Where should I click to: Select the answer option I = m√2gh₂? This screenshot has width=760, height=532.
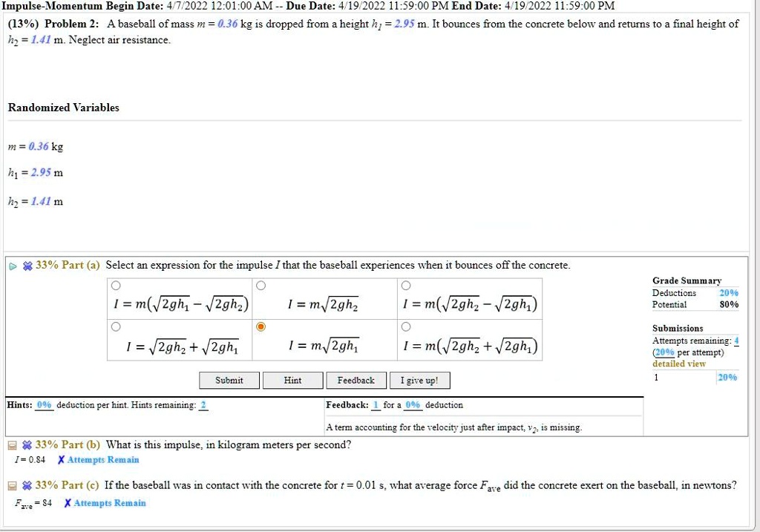click(x=260, y=284)
